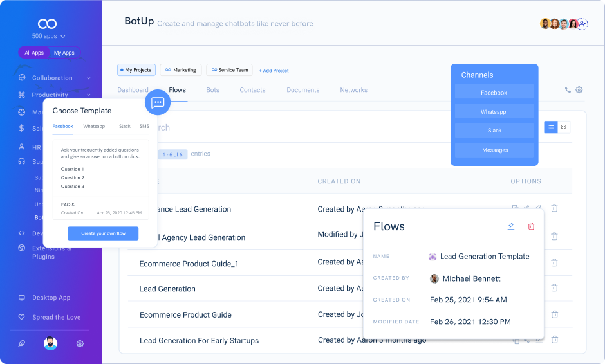Image resolution: width=605 pixels, height=364 pixels.
Task: Click the chat bubble icon button
Action: pos(158,102)
